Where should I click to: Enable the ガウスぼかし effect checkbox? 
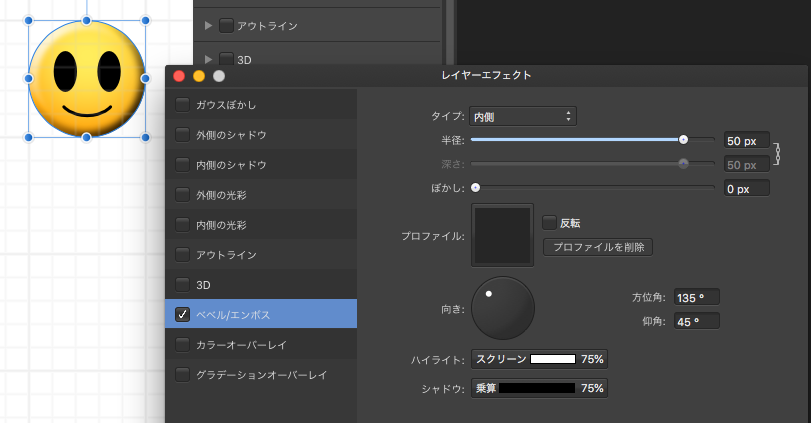pyautogui.click(x=182, y=104)
